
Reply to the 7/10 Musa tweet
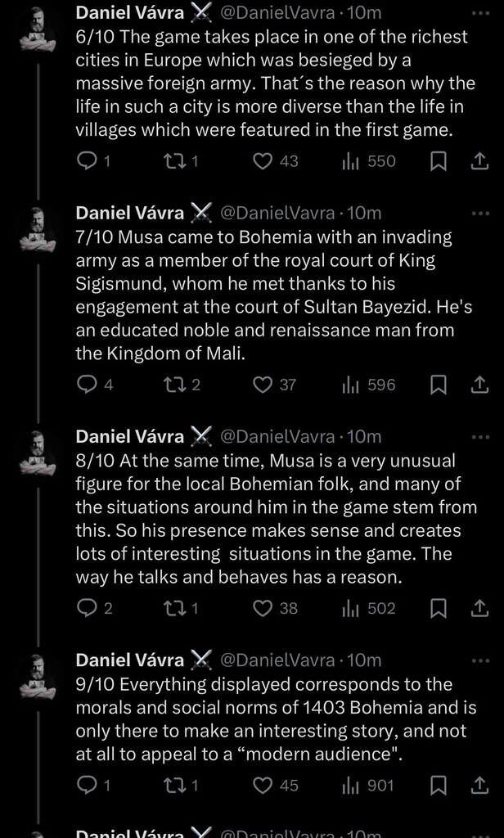click(87, 385)
